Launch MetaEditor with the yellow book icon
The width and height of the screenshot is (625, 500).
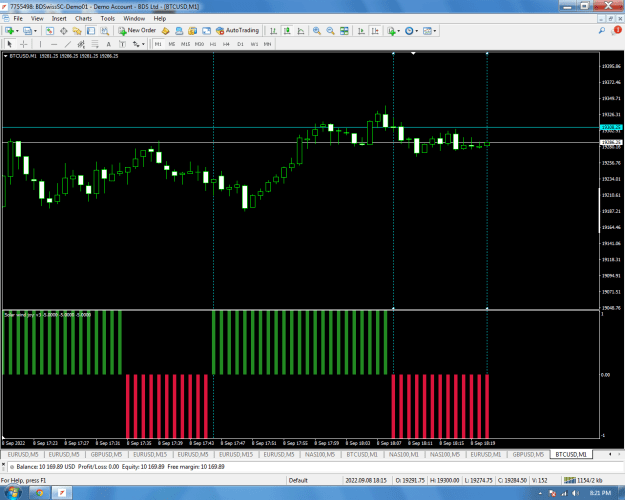click(x=165, y=31)
